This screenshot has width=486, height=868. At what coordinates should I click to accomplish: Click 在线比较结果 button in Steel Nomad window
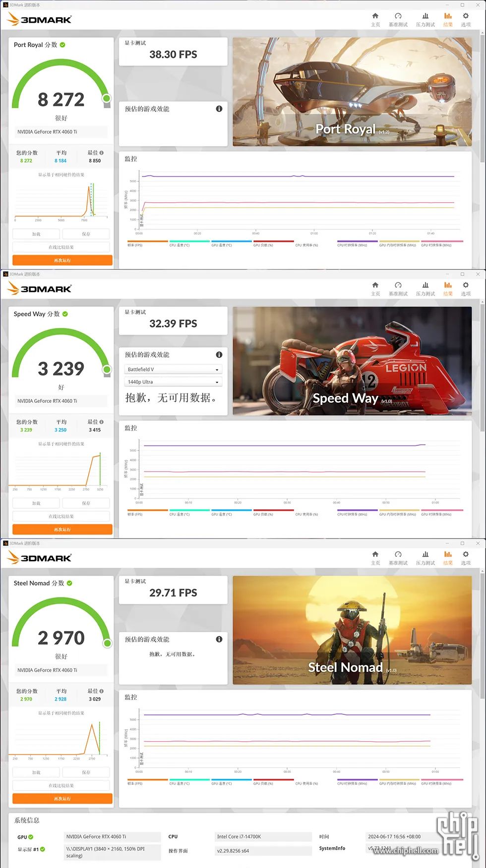[61, 785]
